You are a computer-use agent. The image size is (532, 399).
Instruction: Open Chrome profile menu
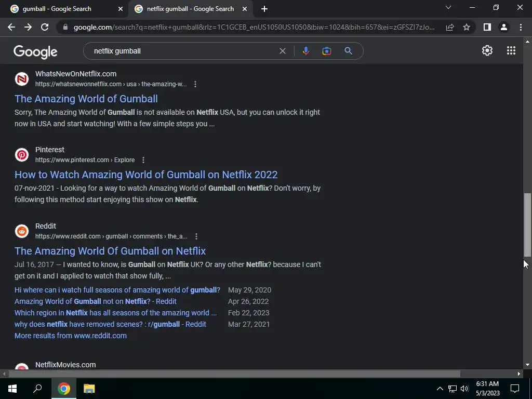pos(504,27)
